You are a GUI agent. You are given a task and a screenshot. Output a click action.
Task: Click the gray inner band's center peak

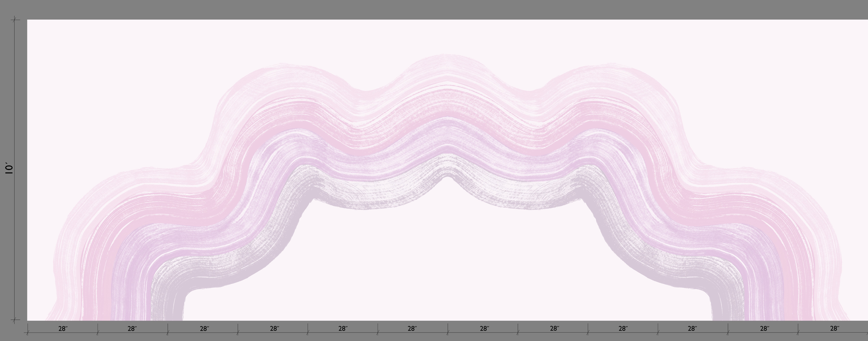pyautogui.click(x=447, y=167)
